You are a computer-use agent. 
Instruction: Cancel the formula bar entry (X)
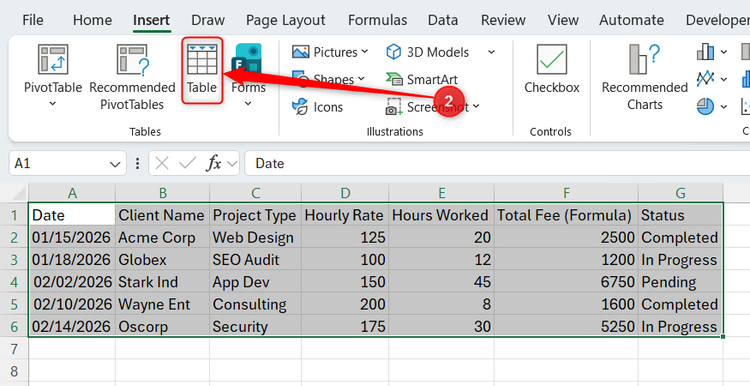pyautogui.click(x=162, y=164)
